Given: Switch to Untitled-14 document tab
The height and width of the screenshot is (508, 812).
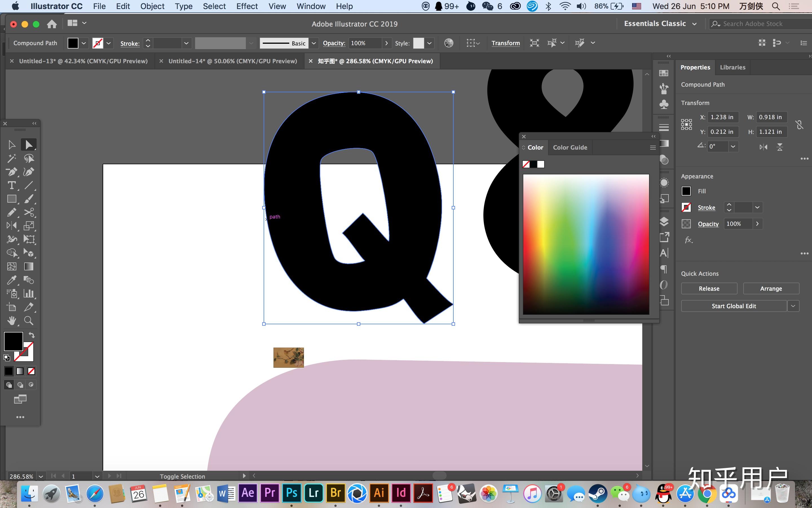Looking at the screenshot, I should coord(233,61).
